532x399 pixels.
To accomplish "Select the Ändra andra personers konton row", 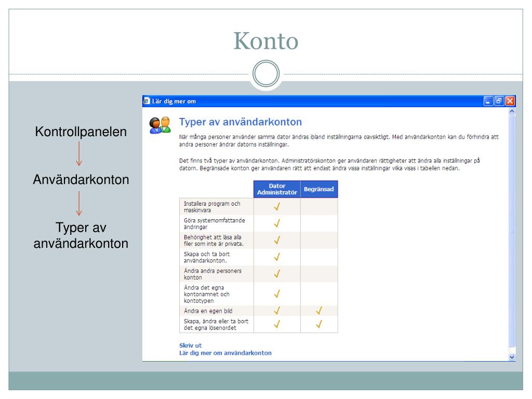I will (259, 274).
